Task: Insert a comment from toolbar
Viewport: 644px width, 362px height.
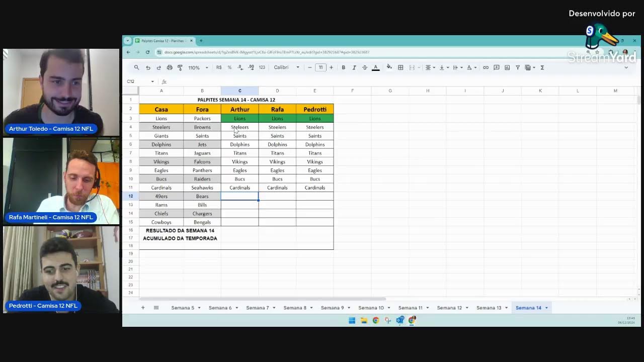Action: (497, 67)
